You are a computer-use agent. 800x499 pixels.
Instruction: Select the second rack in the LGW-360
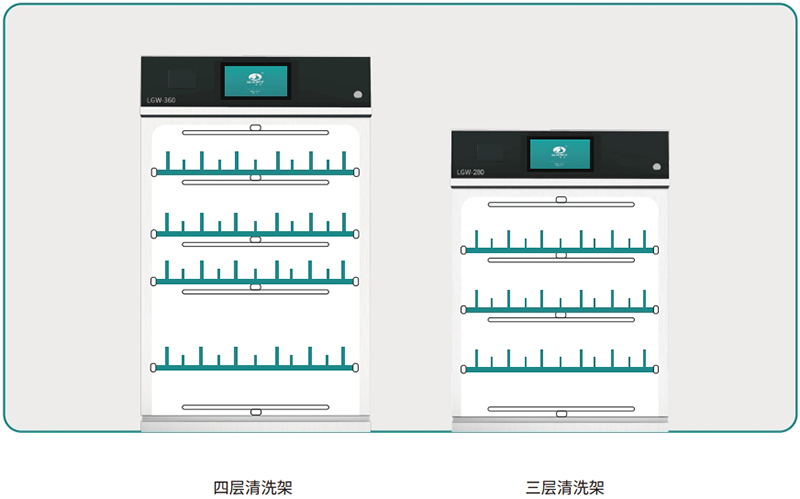coord(255,232)
